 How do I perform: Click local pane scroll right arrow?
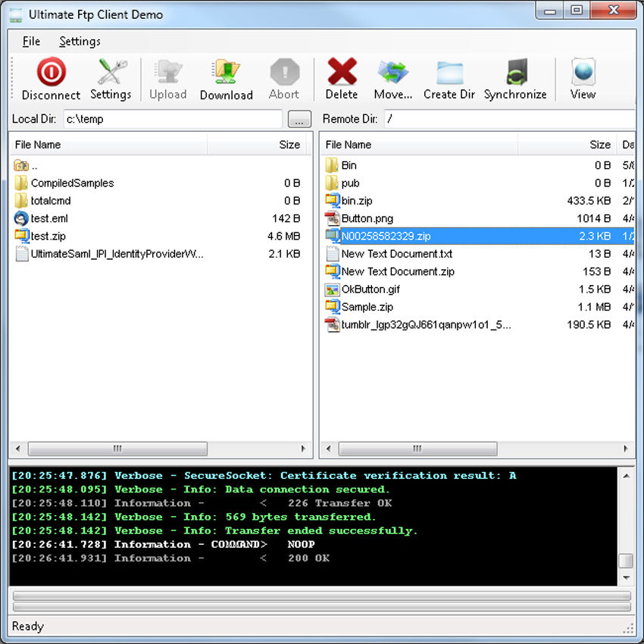tap(304, 449)
